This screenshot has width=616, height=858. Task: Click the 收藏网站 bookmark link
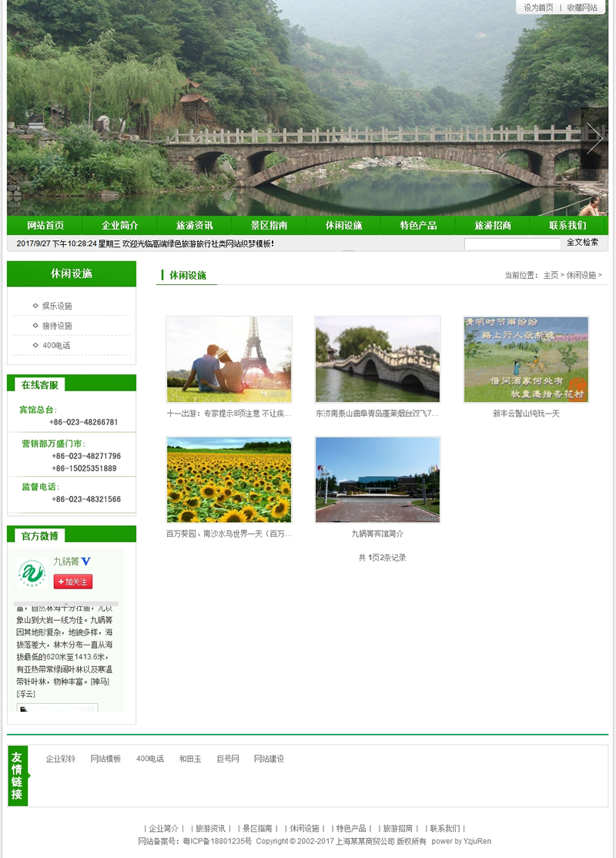click(582, 8)
